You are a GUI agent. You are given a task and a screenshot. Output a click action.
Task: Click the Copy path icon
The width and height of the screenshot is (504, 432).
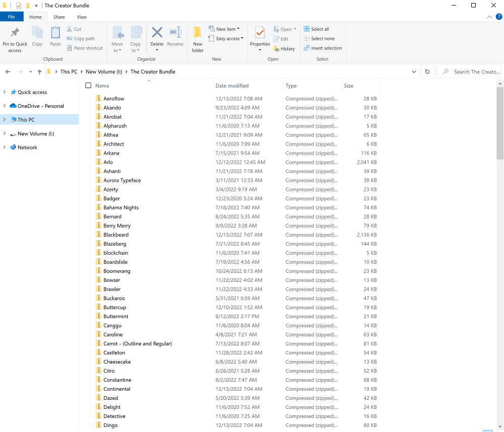click(x=70, y=39)
